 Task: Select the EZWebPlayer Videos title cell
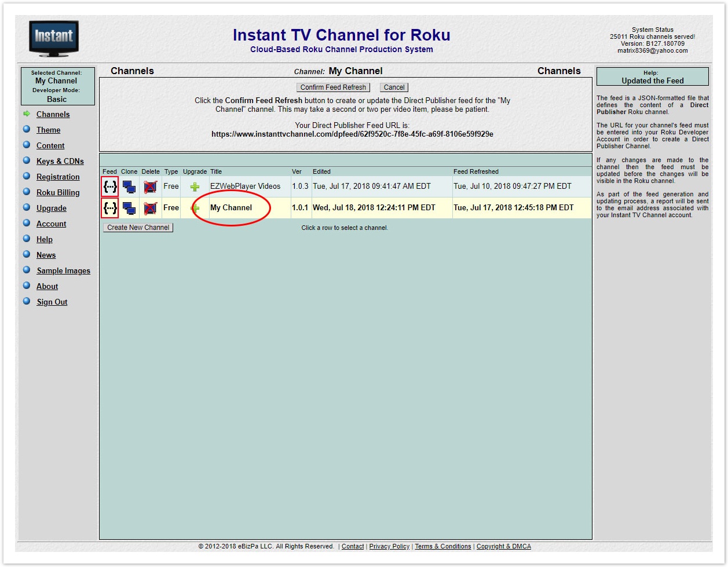pos(249,186)
